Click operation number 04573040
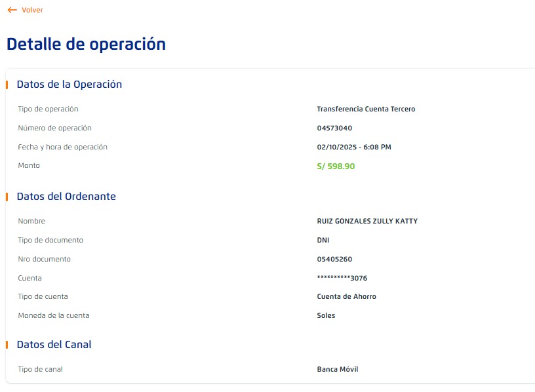 click(334, 128)
